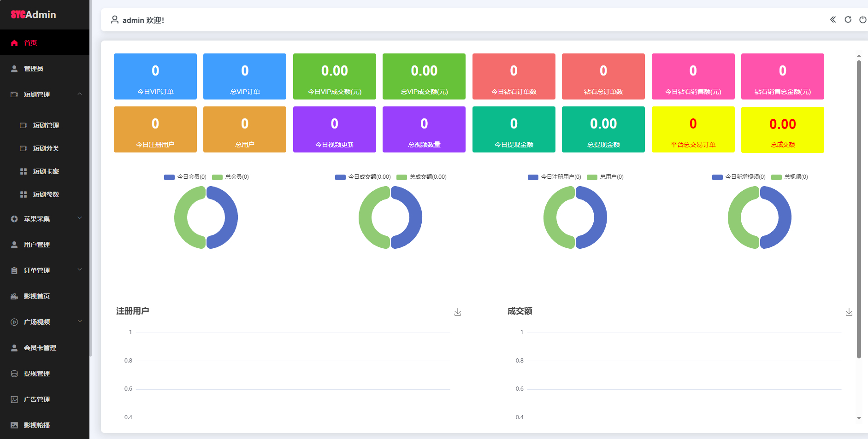Viewport: 868px width, 439px height.
Task: Click the 广告管理 picture icon
Action: click(x=14, y=399)
